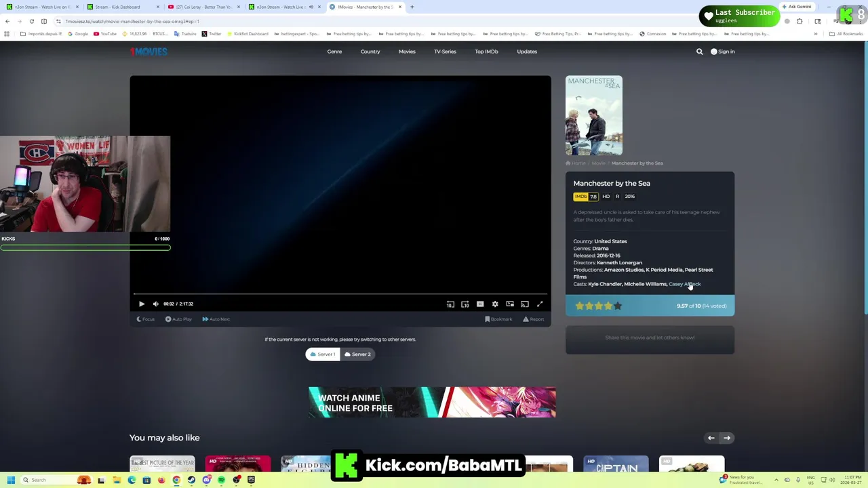
Task: Open Spotify from the taskbar
Action: (221, 480)
